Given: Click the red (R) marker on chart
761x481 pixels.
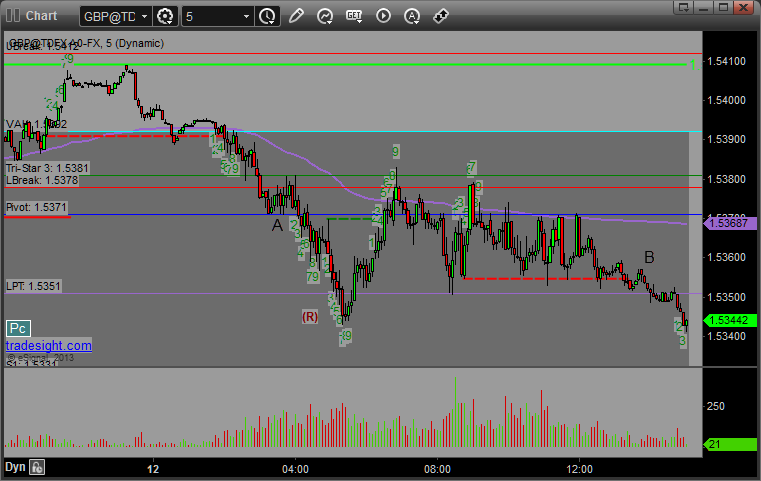Looking at the screenshot, I should 310,317.
